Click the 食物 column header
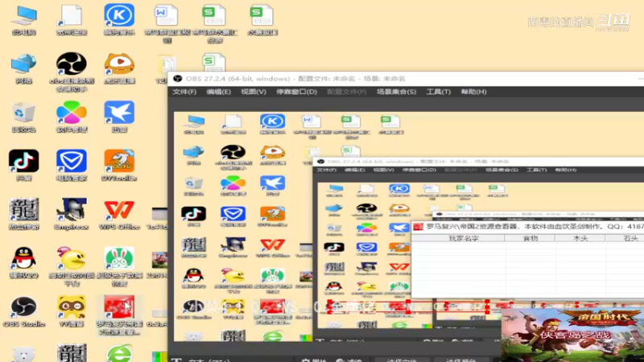This screenshot has height=362, width=644. click(530, 238)
